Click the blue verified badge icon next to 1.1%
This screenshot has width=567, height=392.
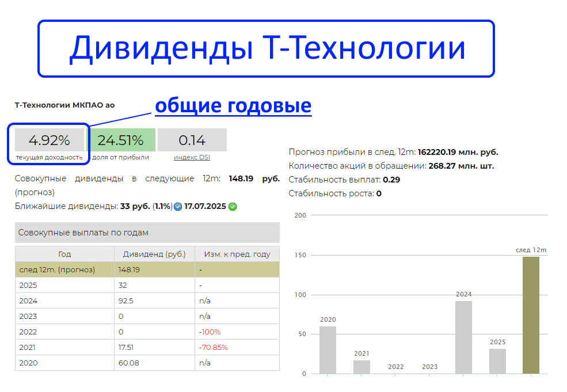click(x=177, y=207)
